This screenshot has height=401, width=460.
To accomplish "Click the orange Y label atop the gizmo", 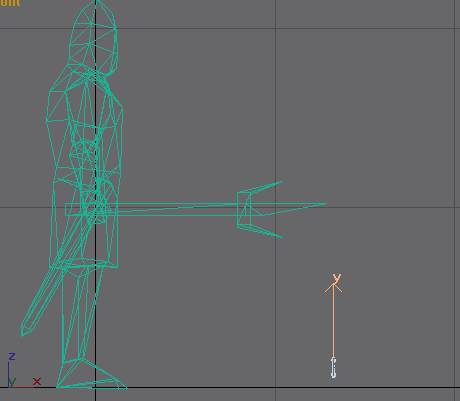I will coord(337,278).
